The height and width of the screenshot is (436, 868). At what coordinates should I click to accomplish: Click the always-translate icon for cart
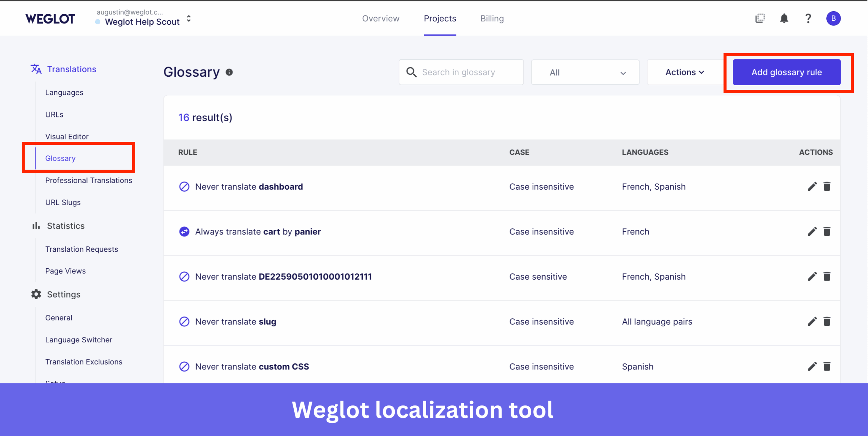(184, 231)
